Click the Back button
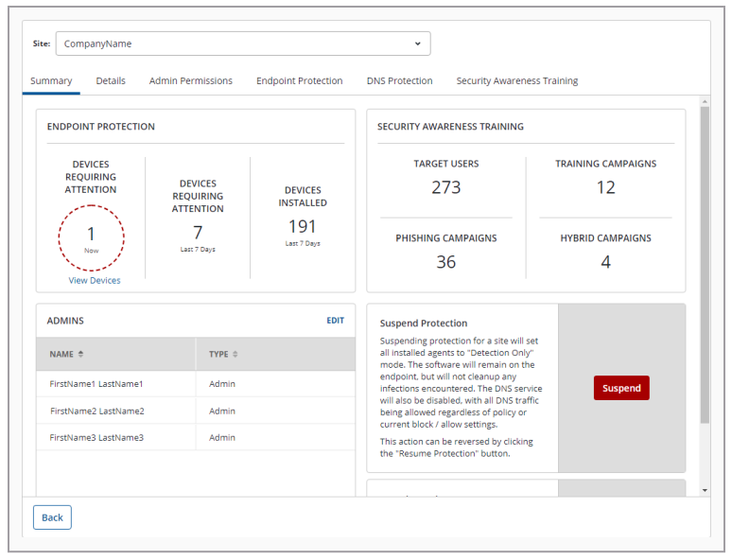 click(x=52, y=517)
